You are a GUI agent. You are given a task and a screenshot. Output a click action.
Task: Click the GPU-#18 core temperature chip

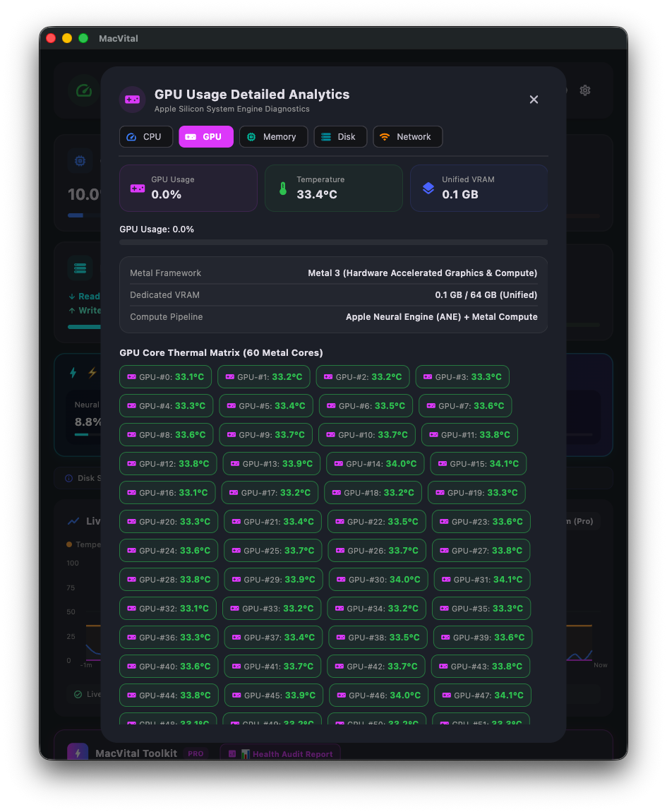tap(373, 492)
